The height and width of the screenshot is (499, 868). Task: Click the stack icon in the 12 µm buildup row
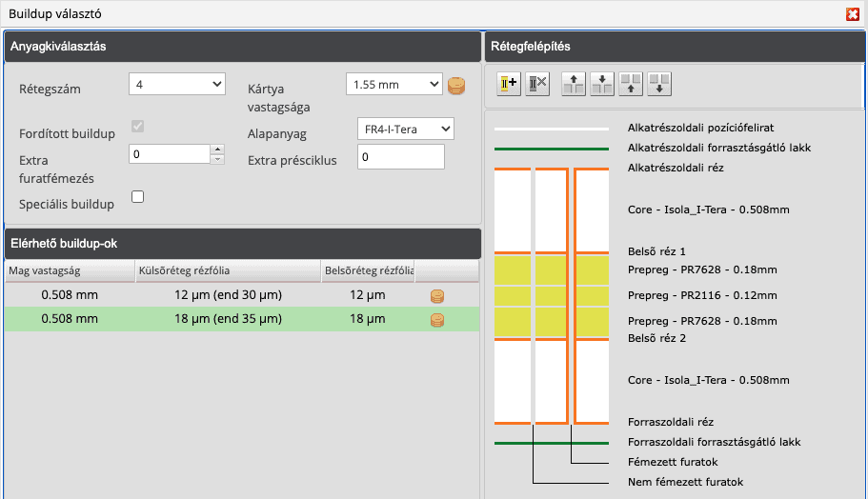(437, 296)
